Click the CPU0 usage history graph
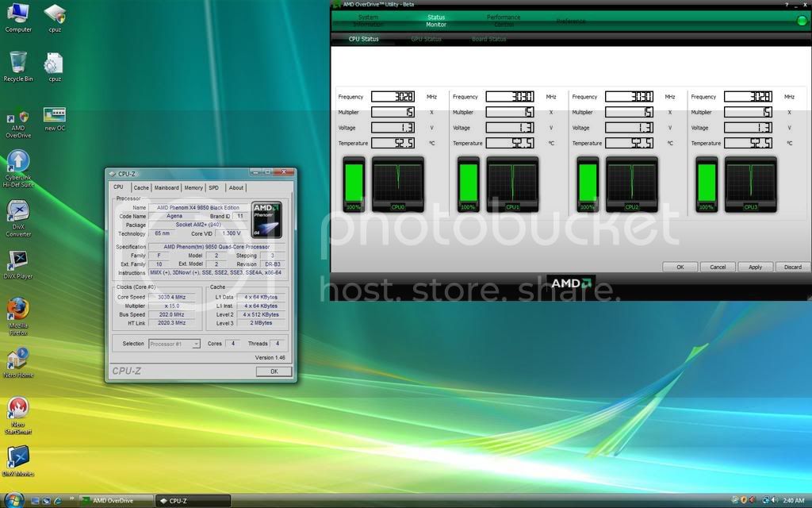This screenshot has width=812, height=508. (398, 184)
